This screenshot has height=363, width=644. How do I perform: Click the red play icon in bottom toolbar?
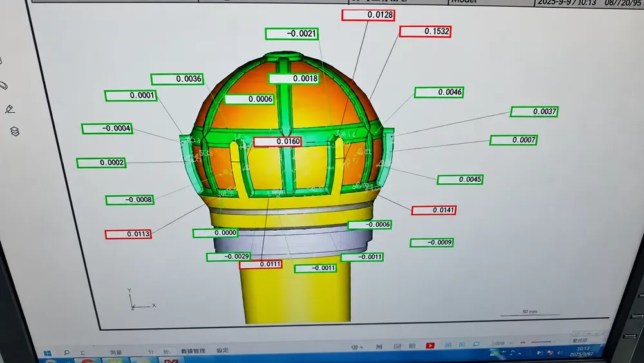click(430, 346)
